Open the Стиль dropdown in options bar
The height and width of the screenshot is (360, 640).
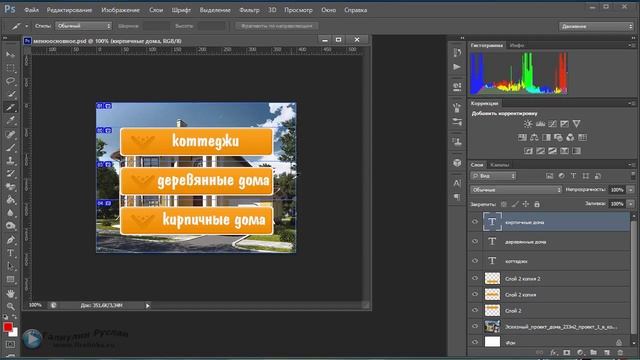[x=83, y=26]
